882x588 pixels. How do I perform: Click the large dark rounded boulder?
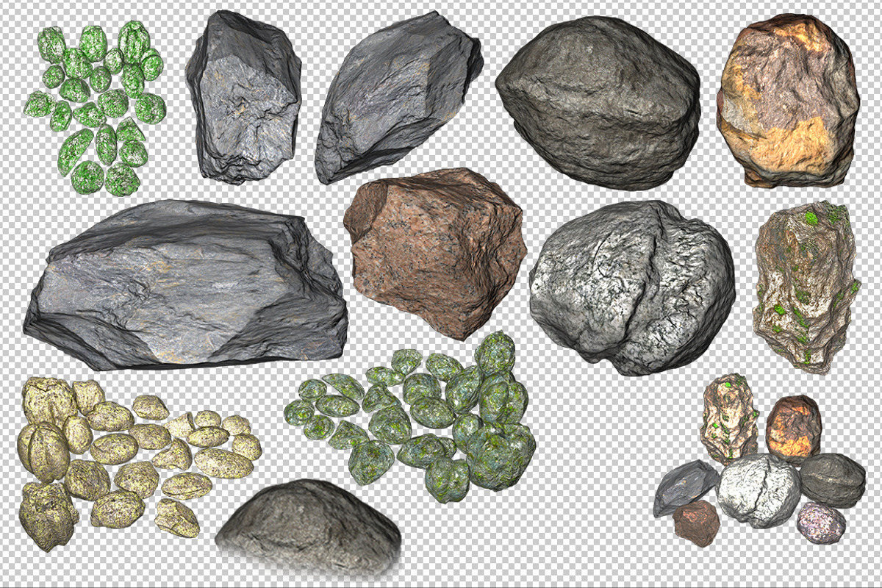(x=598, y=103)
